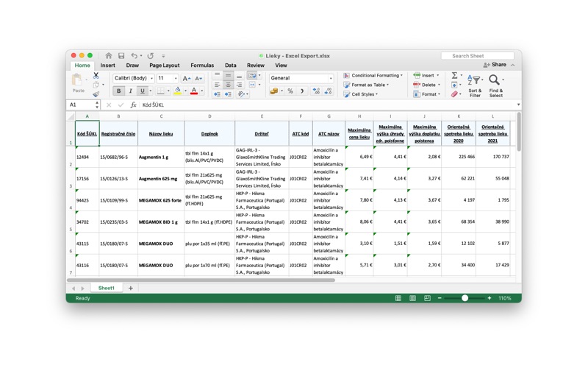Click the Paste clipboard icon
The height and width of the screenshot is (368, 588).
77,80
